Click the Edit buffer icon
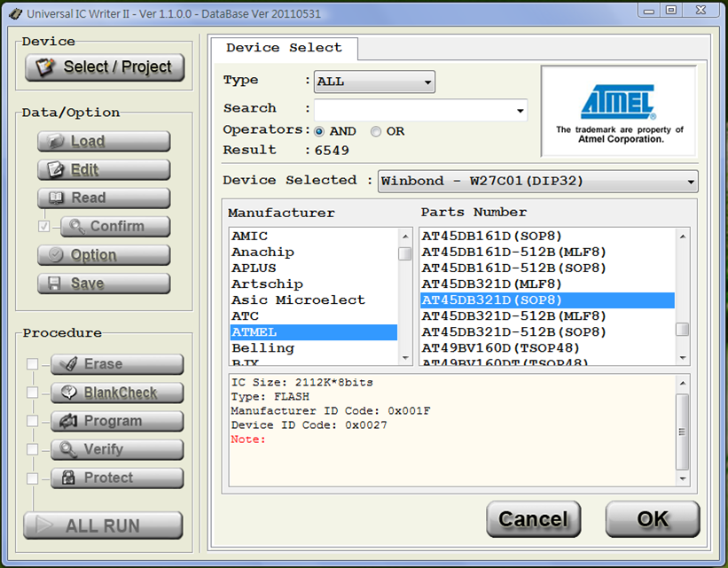The height and width of the screenshot is (568, 728). pos(57,169)
